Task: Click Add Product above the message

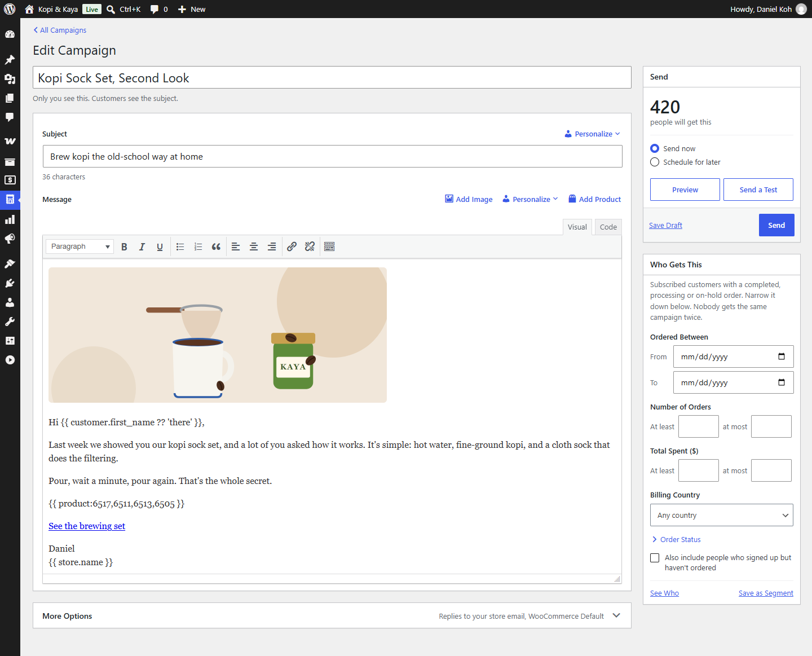Action: tap(594, 199)
